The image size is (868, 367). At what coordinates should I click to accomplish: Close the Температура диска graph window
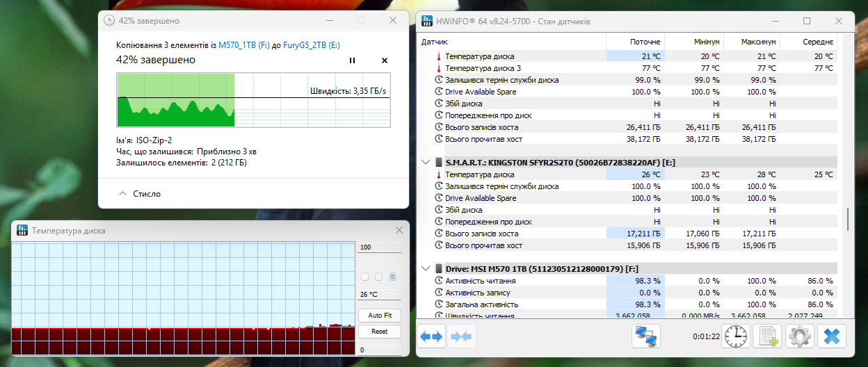point(399,230)
